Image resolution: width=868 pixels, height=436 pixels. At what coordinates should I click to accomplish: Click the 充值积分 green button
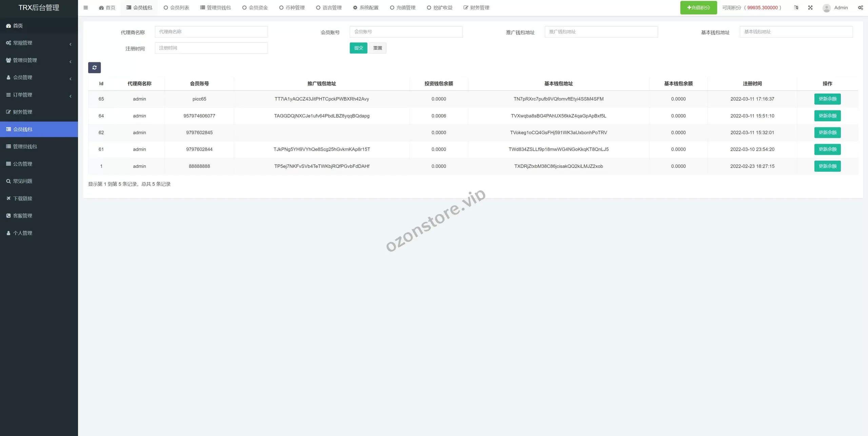(x=698, y=7)
